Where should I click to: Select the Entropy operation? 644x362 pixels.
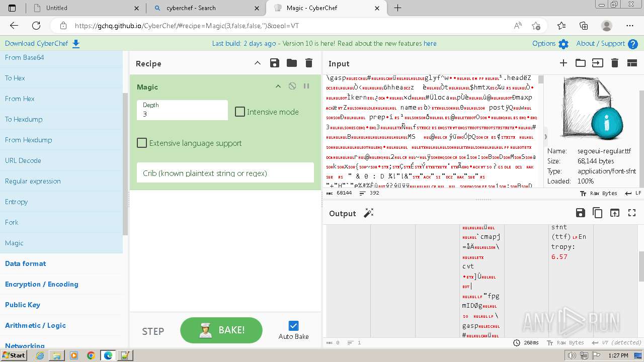[x=61, y=202]
